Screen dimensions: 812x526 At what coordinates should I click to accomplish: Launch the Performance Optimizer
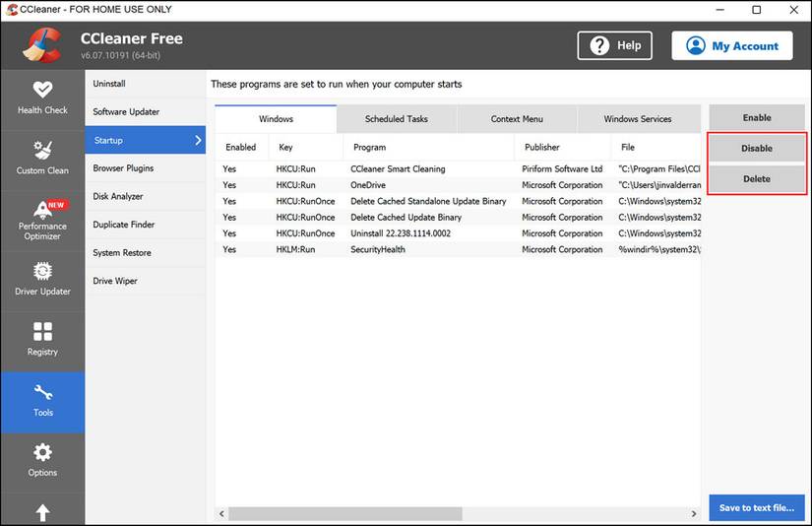click(42, 221)
